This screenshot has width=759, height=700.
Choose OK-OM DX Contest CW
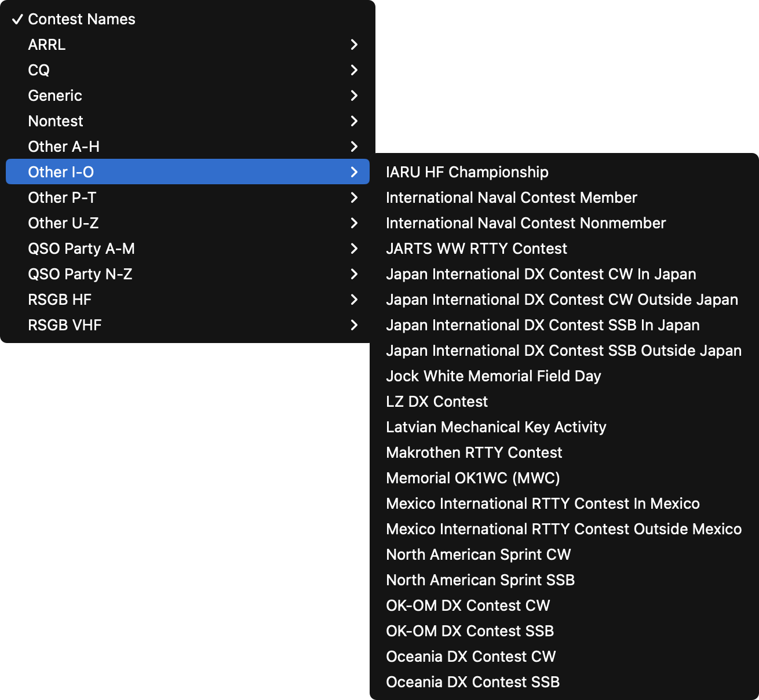pyautogui.click(x=564, y=606)
